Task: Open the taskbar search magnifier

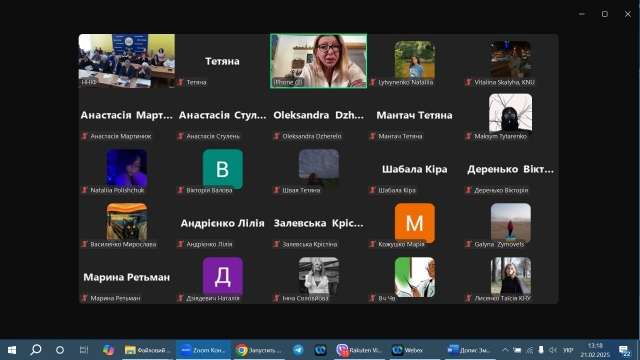Action: [36, 350]
